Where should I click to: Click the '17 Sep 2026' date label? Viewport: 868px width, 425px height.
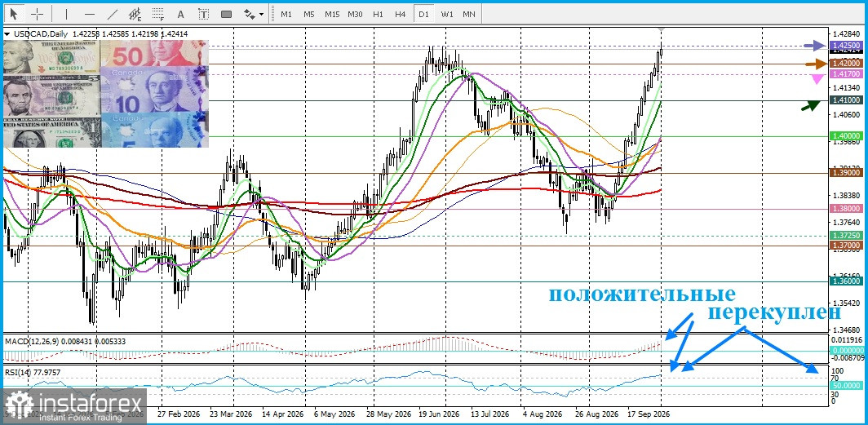tap(650, 414)
